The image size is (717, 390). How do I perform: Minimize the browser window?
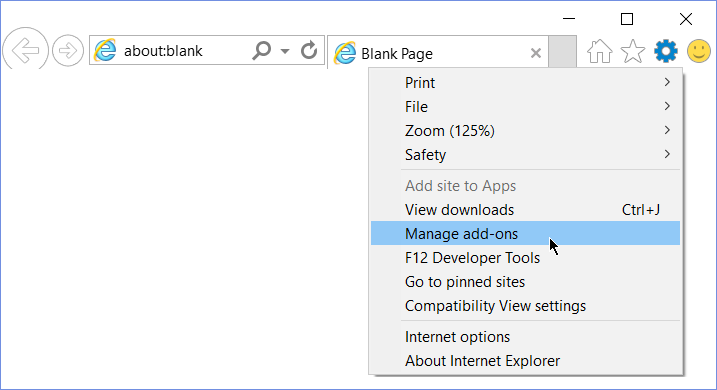coord(569,19)
